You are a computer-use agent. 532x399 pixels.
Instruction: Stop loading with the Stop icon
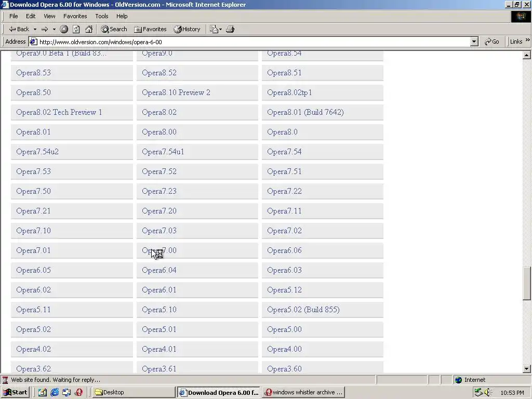click(x=64, y=29)
